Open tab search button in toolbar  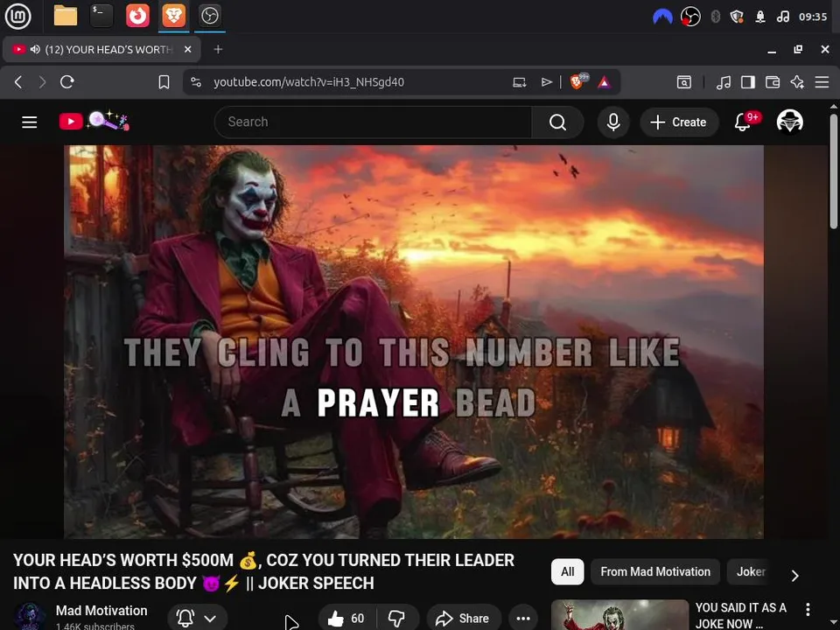click(x=684, y=82)
